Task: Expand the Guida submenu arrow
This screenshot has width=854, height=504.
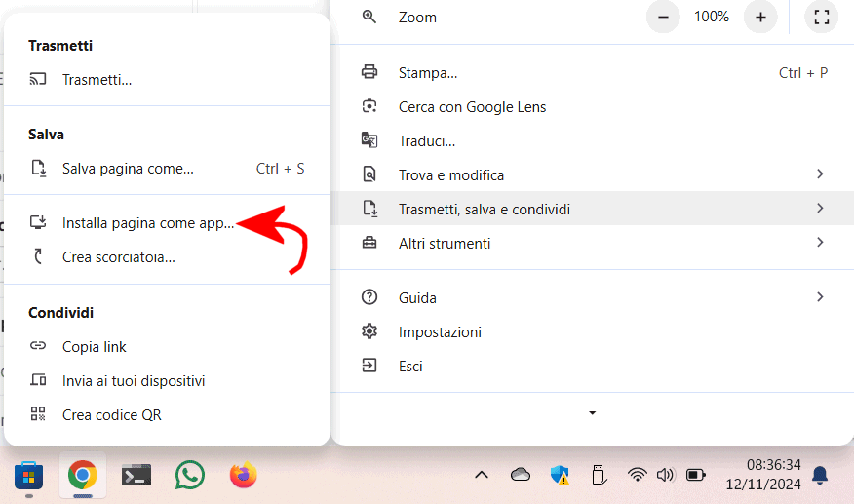Action: [x=820, y=297]
